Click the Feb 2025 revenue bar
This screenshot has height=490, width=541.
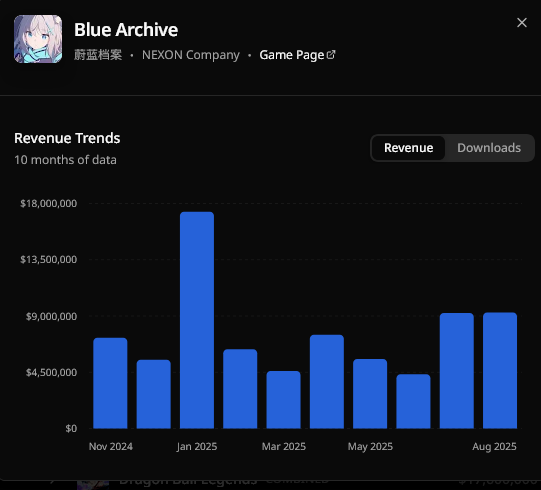(240, 389)
